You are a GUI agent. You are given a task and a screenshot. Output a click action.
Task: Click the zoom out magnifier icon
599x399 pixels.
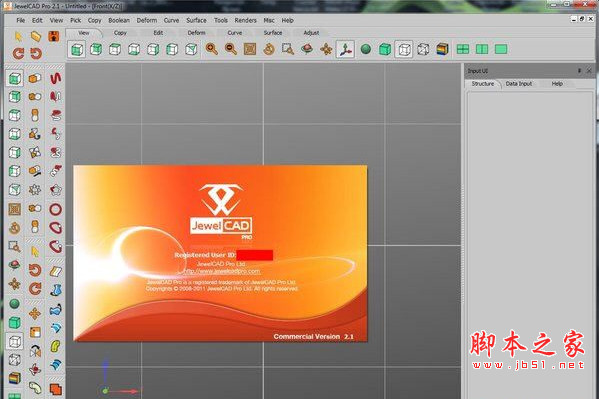[231, 49]
